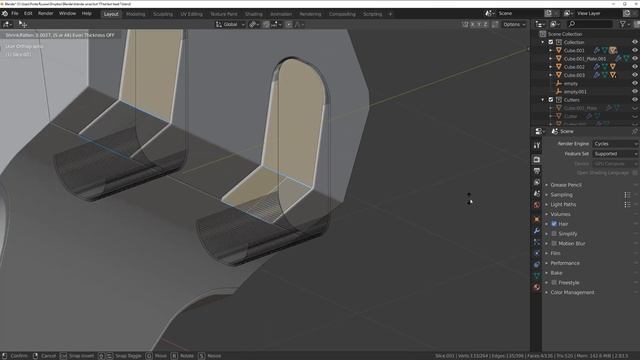Open outliner display mode dropdown
The width and height of the screenshot is (640, 360).
pos(556,24)
